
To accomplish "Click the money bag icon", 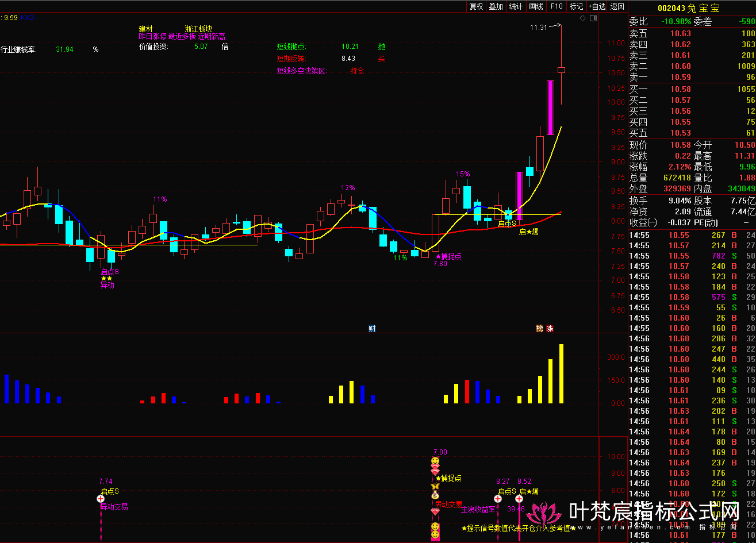I will click(435, 495).
